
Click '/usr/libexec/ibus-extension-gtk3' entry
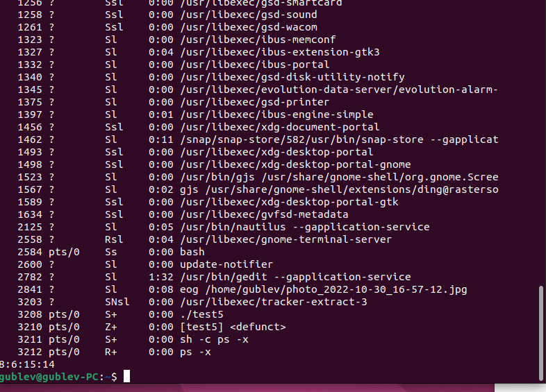click(280, 52)
